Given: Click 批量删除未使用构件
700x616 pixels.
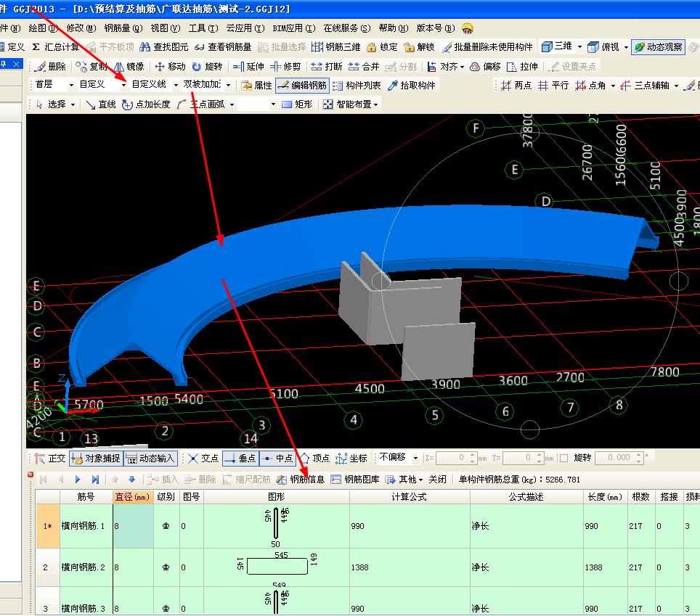Looking at the screenshot, I should coord(487,47).
